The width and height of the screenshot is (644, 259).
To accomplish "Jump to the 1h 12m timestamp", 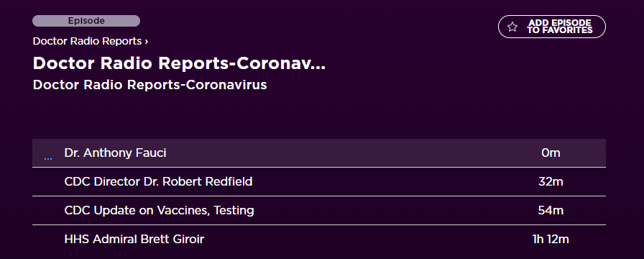I will tap(551, 240).
